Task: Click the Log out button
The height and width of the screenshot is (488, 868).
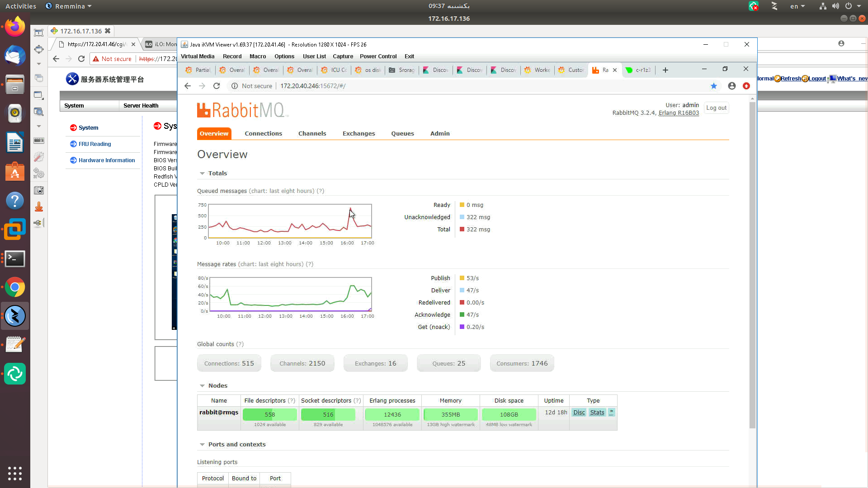Action: 716,108
